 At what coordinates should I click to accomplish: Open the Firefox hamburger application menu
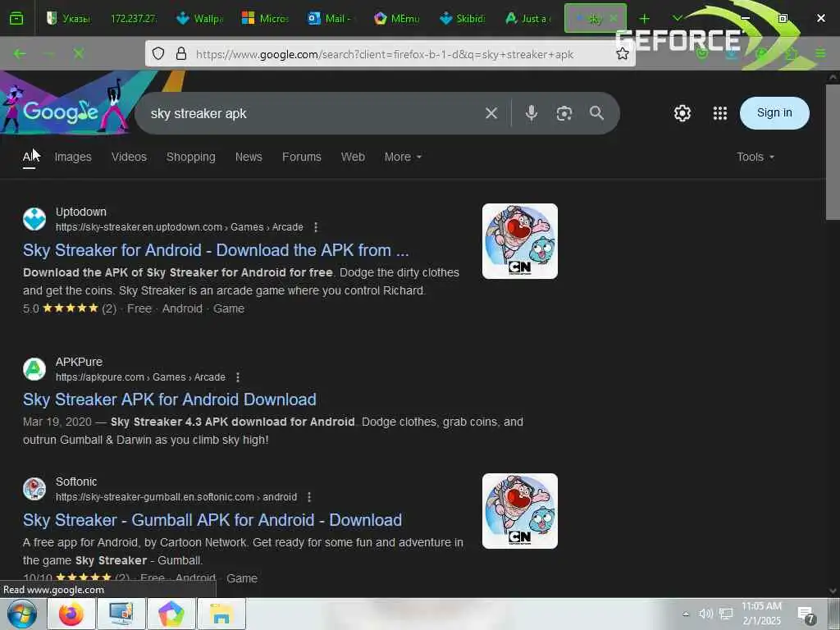(820, 53)
